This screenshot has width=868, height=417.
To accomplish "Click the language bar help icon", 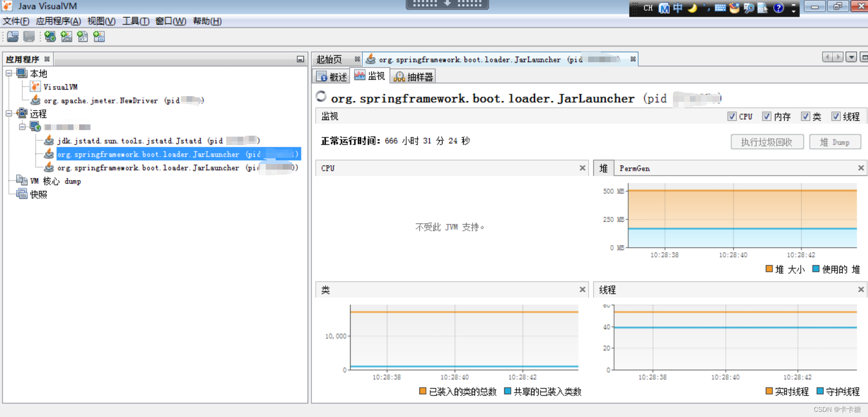I will point(778,8).
